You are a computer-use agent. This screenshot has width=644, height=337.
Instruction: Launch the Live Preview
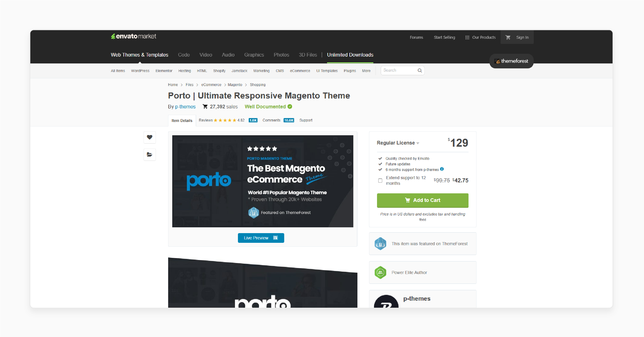[x=261, y=238]
